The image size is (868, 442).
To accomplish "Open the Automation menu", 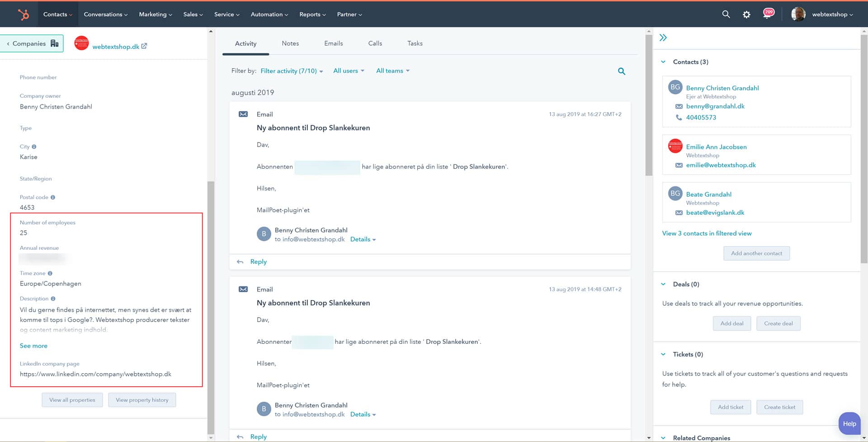I will 269,14.
